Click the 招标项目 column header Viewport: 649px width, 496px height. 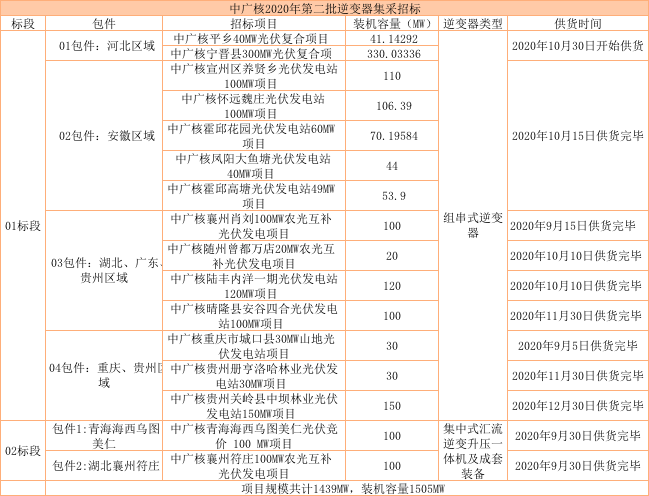pyautogui.click(x=254, y=24)
